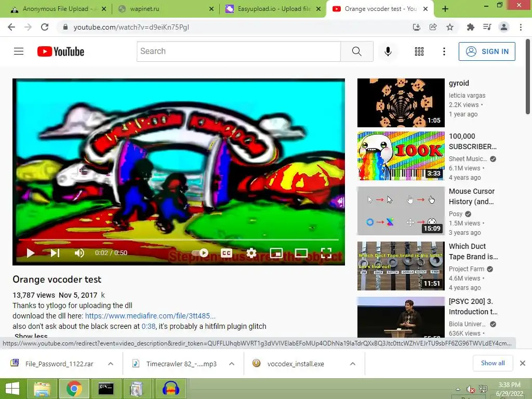
Task: Open Which Duct Tape Brand video
Action: [x=401, y=266]
